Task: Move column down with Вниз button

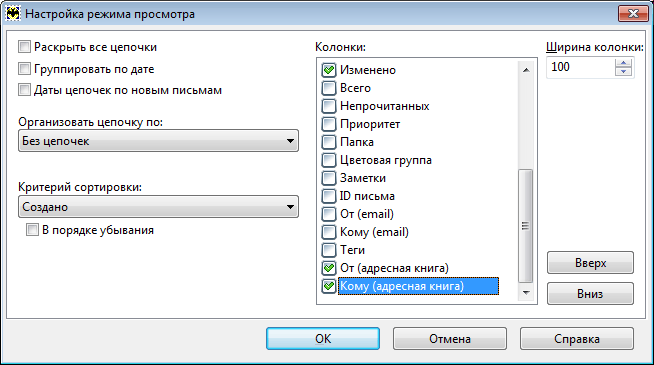Action: tap(590, 294)
